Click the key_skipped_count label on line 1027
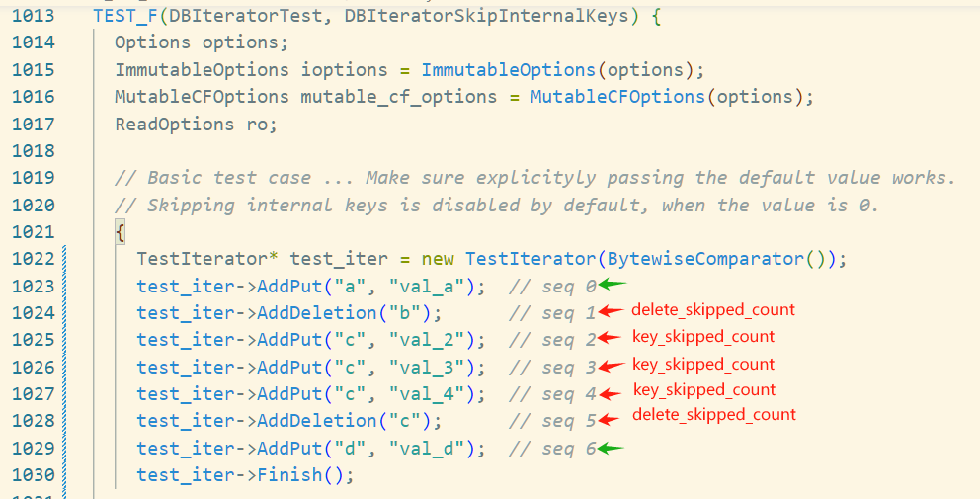This screenshot has height=499, width=980. click(x=703, y=390)
